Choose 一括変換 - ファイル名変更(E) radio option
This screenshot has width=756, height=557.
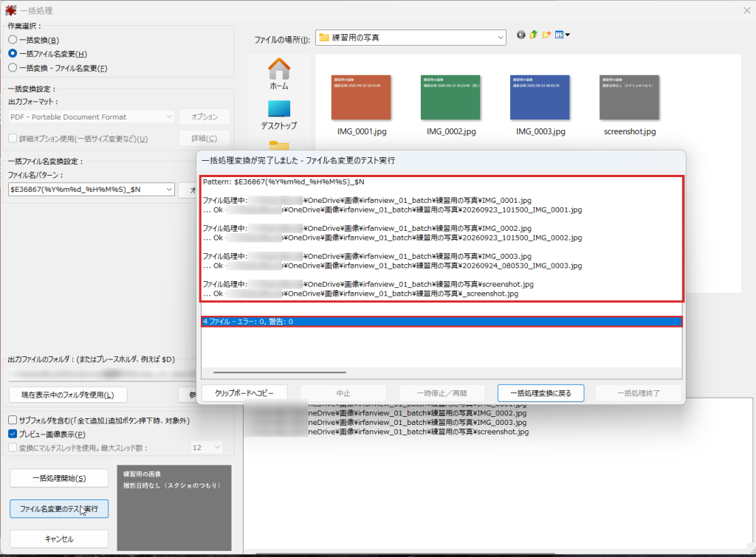pyautogui.click(x=13, y=68)
